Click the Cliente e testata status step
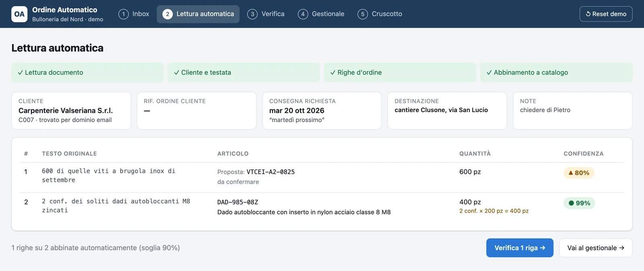644x271 pixels. [244, 72]
